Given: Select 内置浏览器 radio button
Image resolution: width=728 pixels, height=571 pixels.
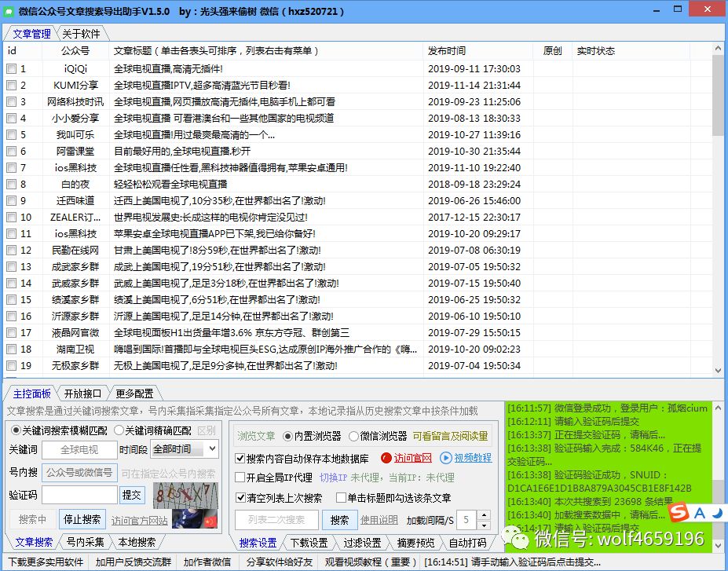Looking at the screenshot, I should (x=288, y=436).
